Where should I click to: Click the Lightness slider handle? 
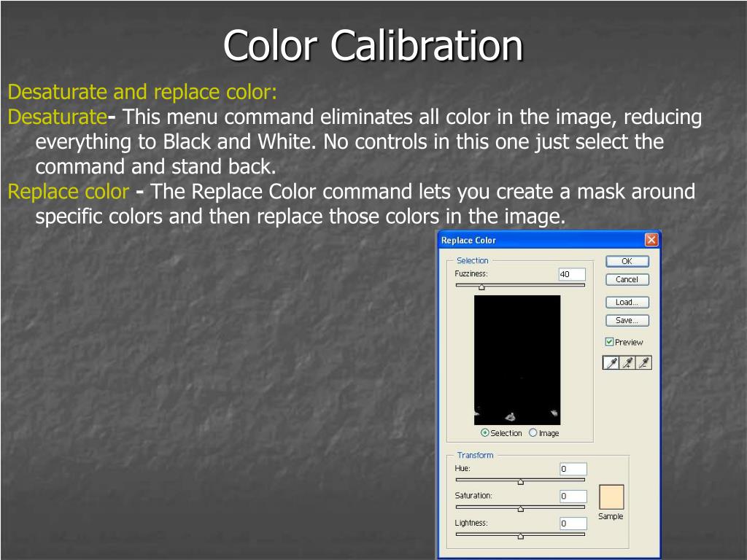pos(521,536)
